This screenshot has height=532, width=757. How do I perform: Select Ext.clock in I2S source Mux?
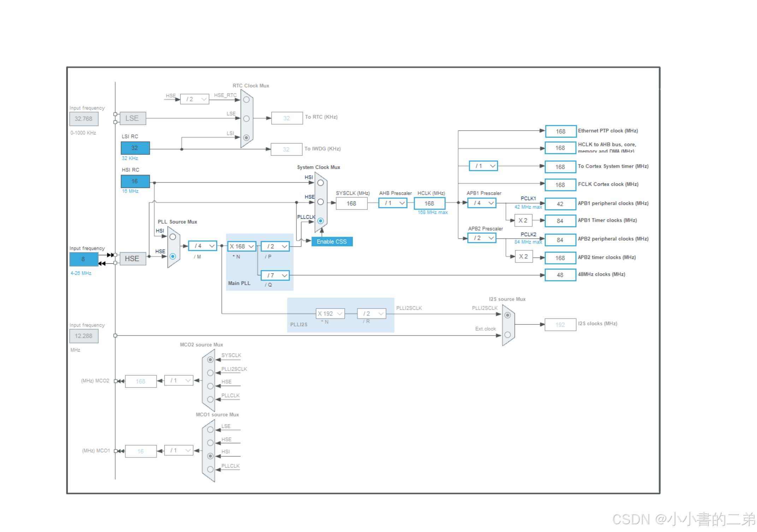(508, 335)
